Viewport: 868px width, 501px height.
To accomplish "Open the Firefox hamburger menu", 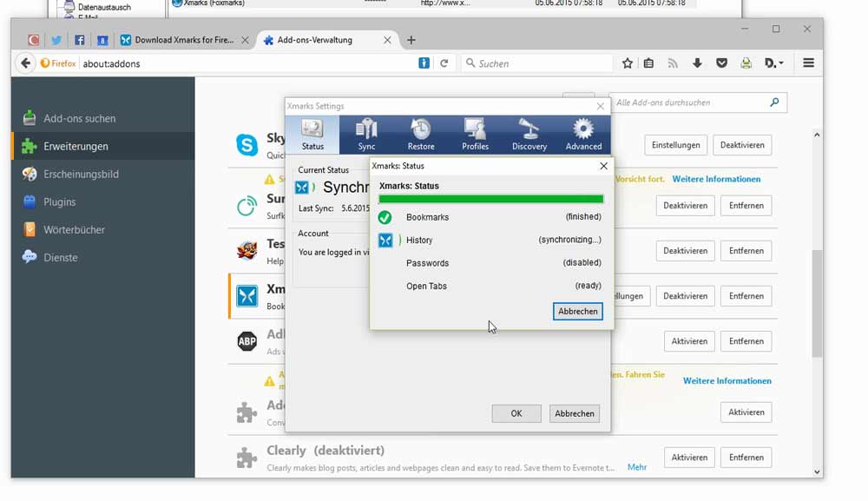I will (x=808, y=63).
